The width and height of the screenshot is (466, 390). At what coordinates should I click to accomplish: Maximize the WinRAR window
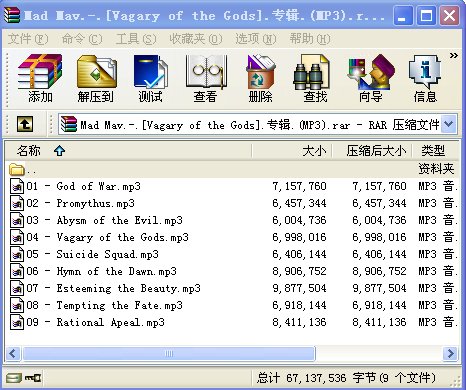(426, 15)
